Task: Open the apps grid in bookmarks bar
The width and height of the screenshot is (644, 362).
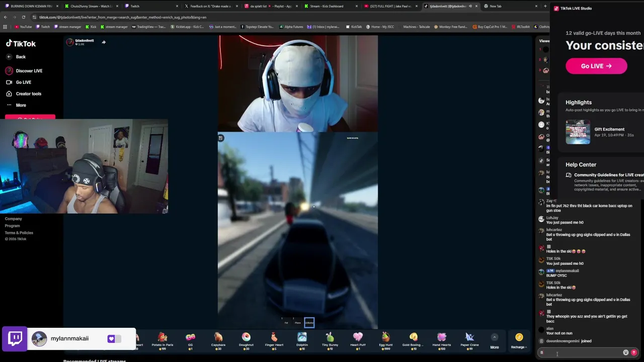Action: 5,27
